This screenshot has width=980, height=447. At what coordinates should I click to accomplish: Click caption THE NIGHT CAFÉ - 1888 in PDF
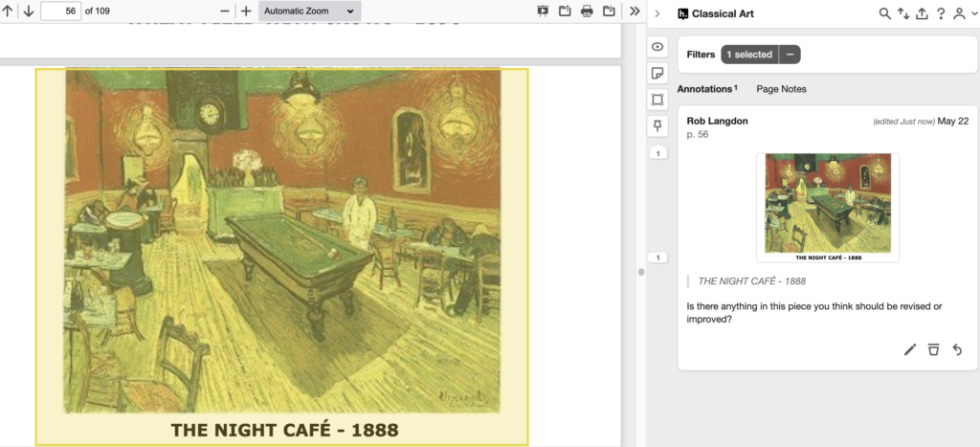[x=284, y=430]
